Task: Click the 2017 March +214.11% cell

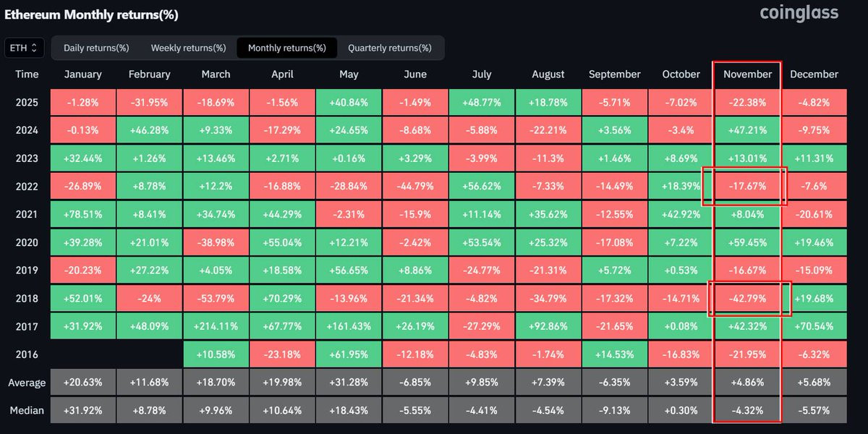Action: [x=216, y=326]
